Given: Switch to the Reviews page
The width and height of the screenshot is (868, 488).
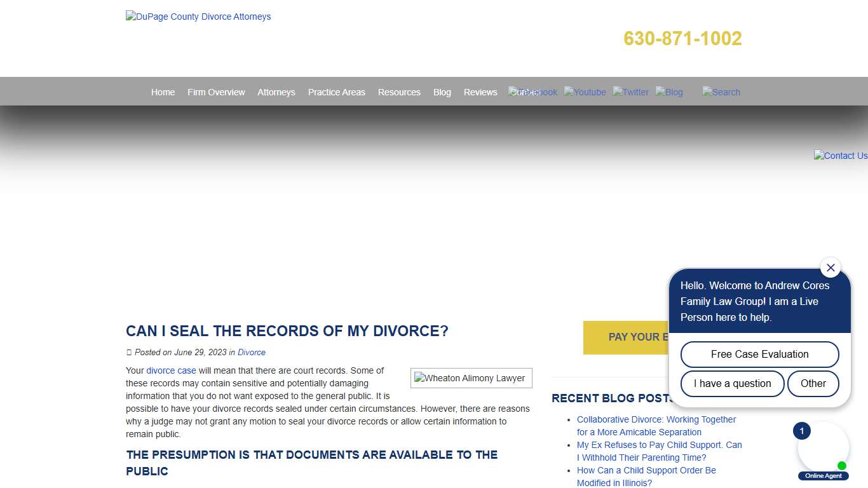Looking at the screenshot, I should [480, 91].
